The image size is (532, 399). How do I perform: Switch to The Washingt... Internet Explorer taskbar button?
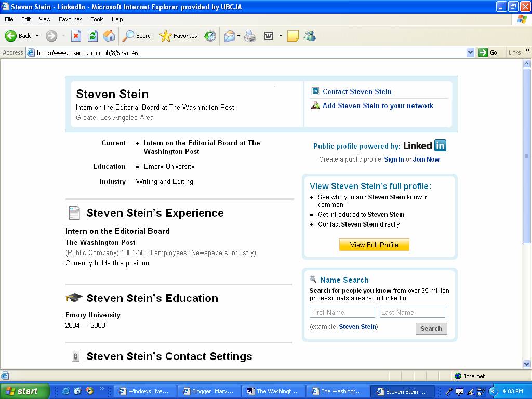[x=338, y=391]
